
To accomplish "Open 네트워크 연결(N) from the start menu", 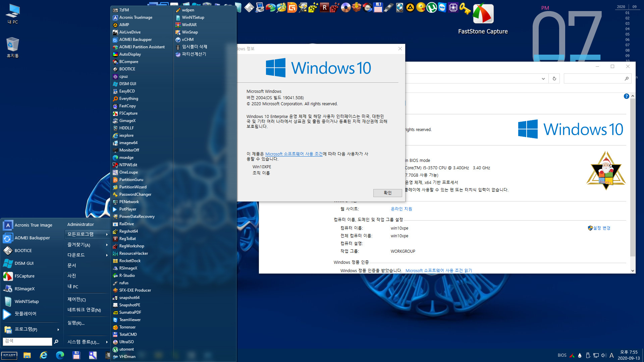I will 87,310.
